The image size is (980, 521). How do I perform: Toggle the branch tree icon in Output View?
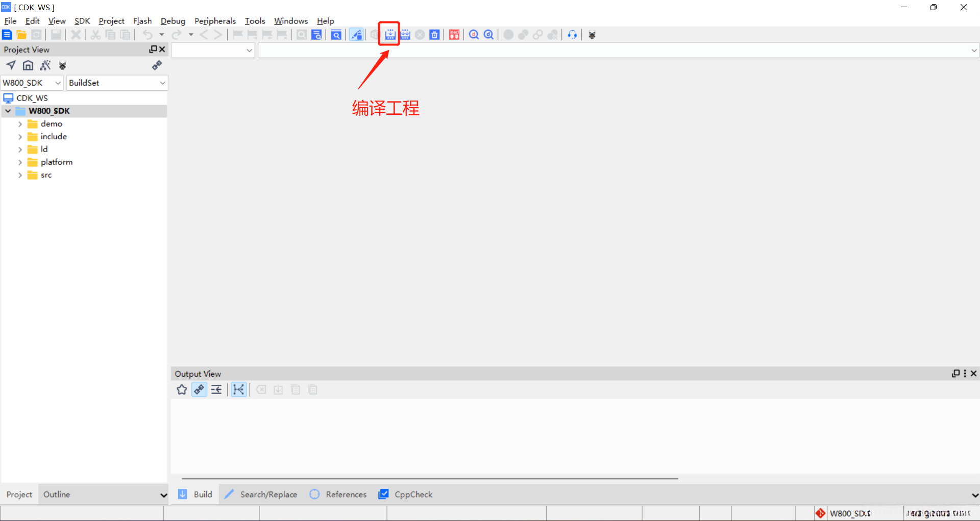[x=238, y=390]
